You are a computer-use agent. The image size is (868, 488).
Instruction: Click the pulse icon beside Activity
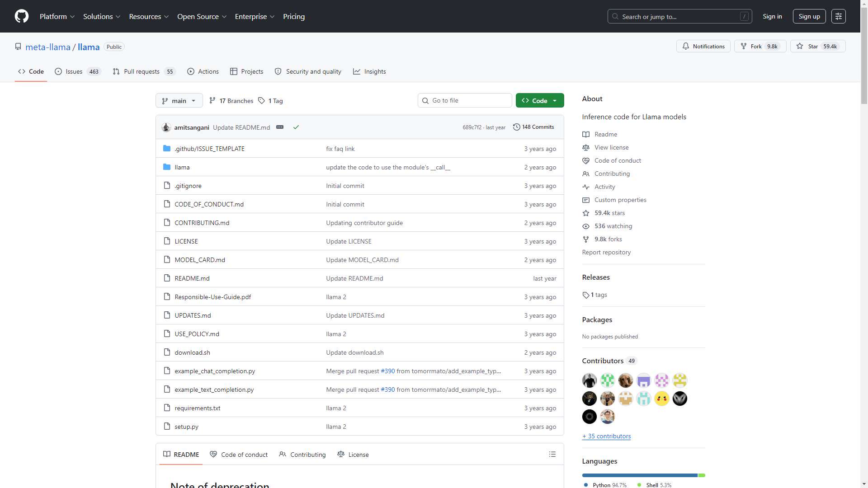[x=586, y=187]
